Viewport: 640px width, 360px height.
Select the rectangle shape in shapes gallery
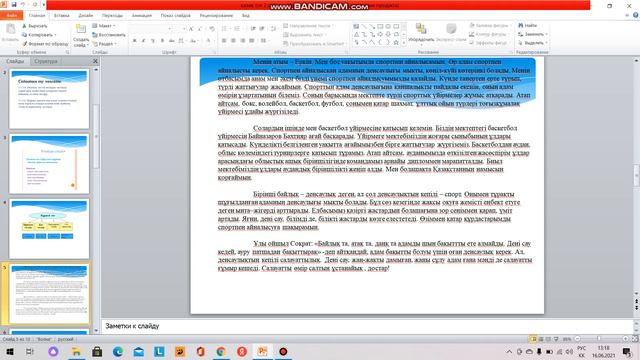[x=380, y=27]
